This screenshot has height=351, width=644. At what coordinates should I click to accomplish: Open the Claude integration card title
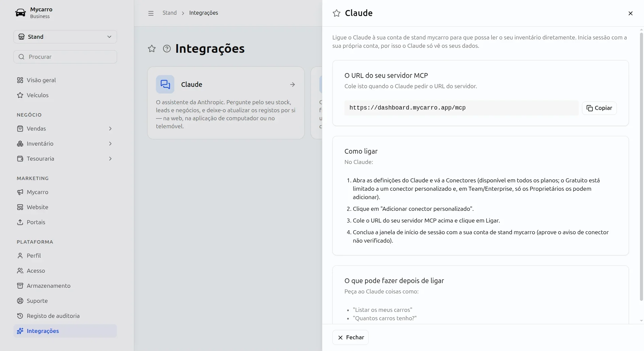(x=192, y=85)
